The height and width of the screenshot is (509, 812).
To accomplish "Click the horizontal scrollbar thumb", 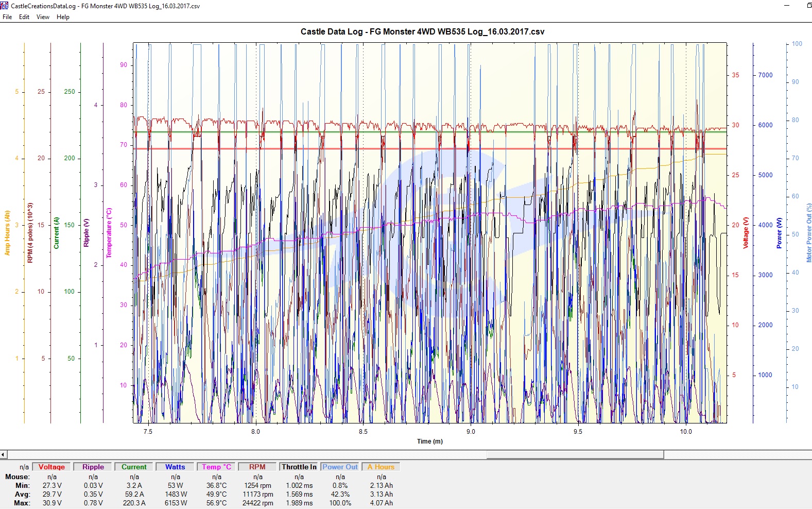I will click(x=575, y=454).
